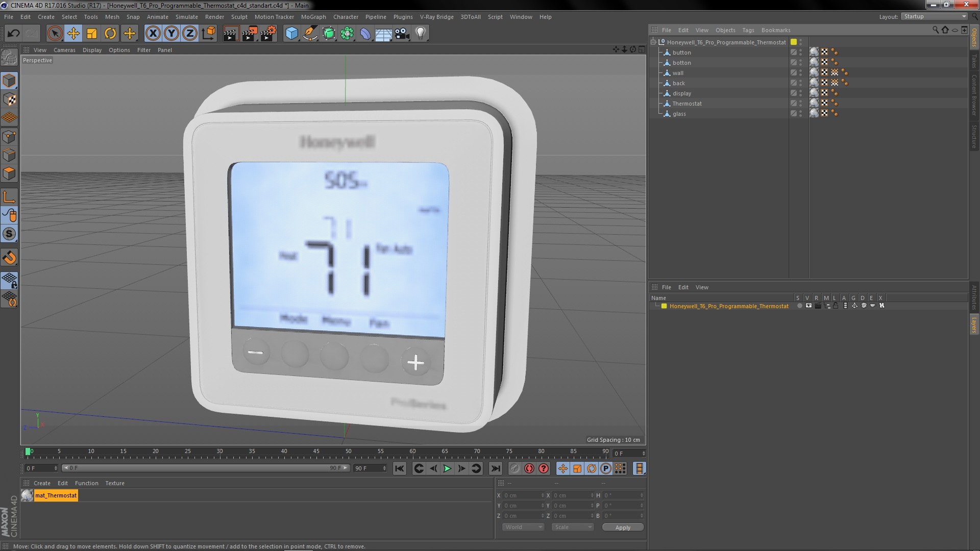The image size is (980, 551).
Task: Click yellow layer color in Layers panel
Action: pyautogui.click(x=664, y=306)
